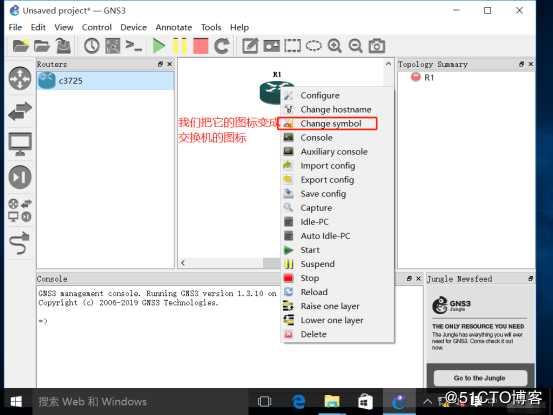This screenshot has height=415, width=553.
Task: Choose Import config in the context menu
Action: tap(338, 165)
